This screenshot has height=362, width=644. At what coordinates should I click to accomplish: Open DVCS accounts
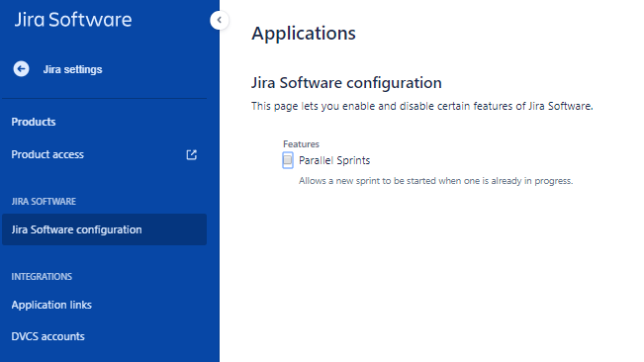48,336
